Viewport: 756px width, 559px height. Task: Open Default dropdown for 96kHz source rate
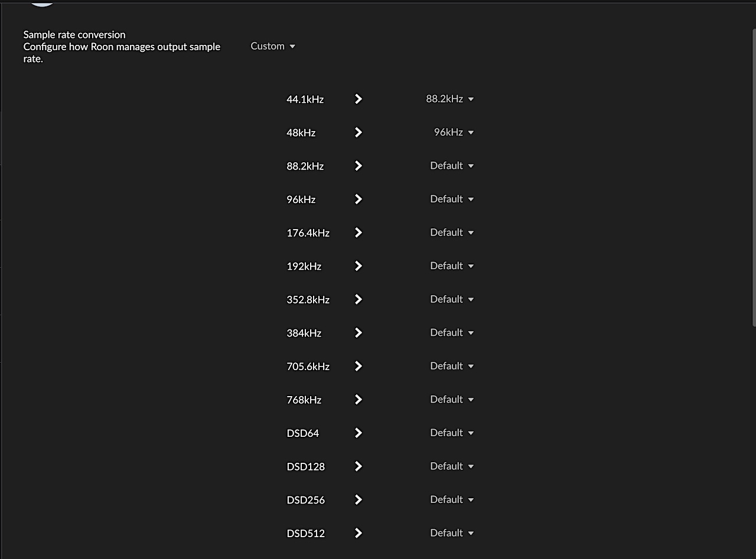pyautogui.click(x=451, y=199)
